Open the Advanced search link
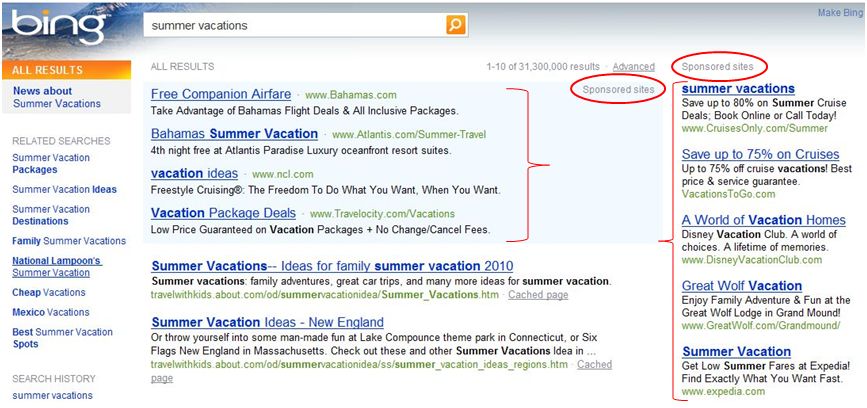 click(x=634, y=67)
